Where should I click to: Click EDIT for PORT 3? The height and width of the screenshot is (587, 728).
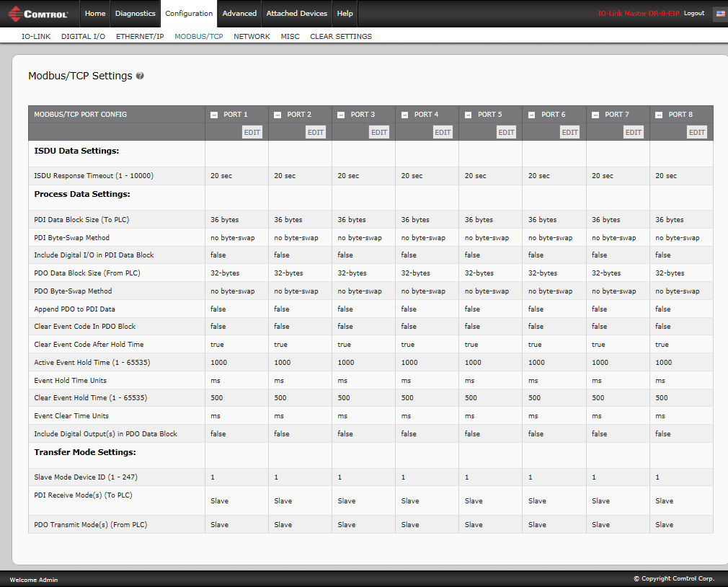click(379, 133)
